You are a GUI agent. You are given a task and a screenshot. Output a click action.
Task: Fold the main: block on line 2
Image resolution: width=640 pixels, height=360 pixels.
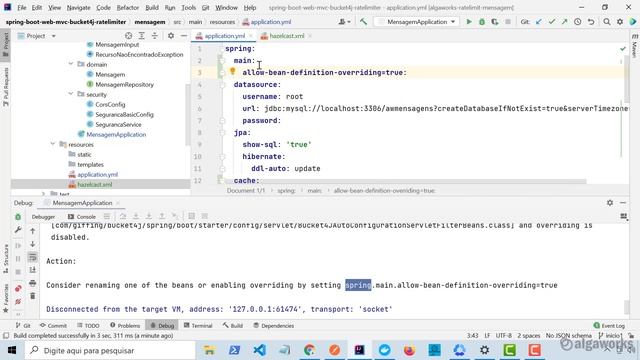point(222,60)
